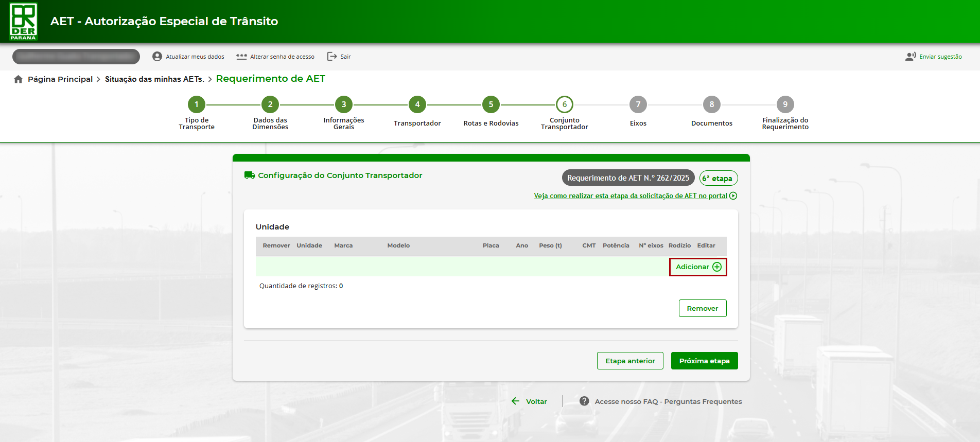Go to step 7 circle
The image size is (980, 442).
pos(638,104)
